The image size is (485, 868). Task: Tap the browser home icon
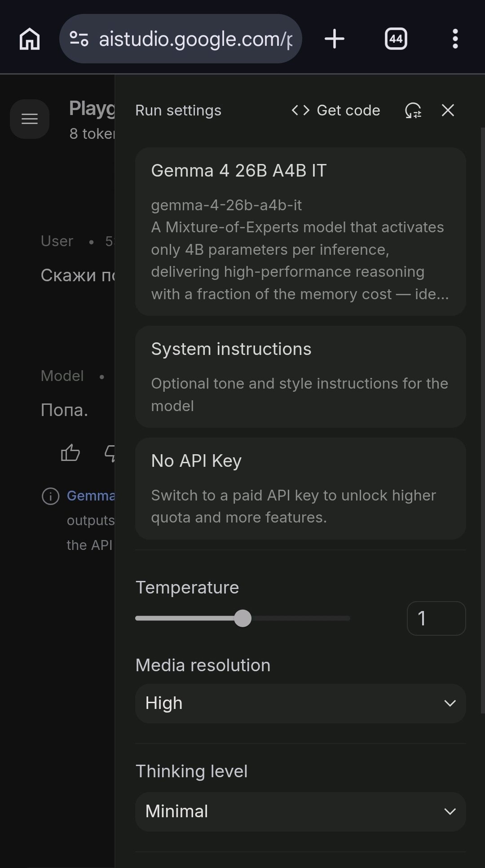(30, 39)
